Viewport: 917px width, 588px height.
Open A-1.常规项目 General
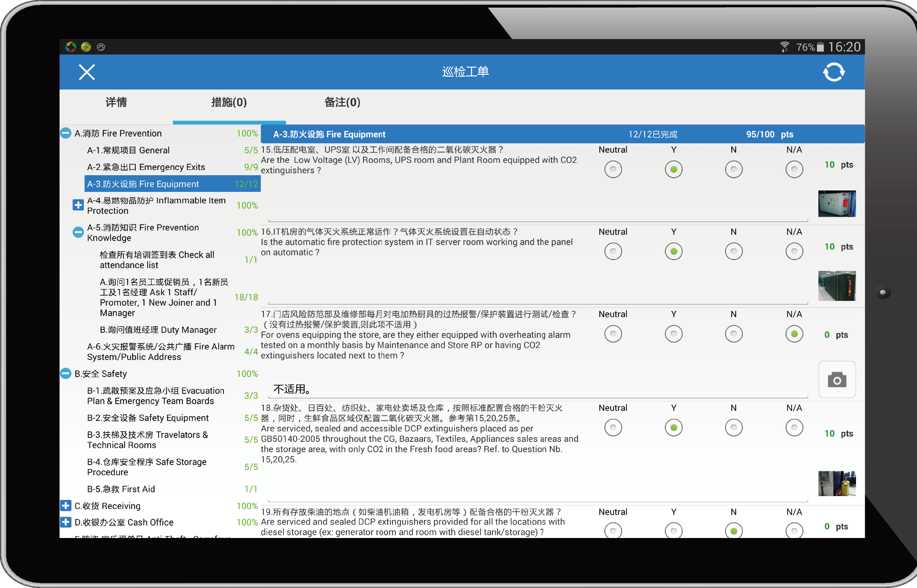click(x=172, y=150)
